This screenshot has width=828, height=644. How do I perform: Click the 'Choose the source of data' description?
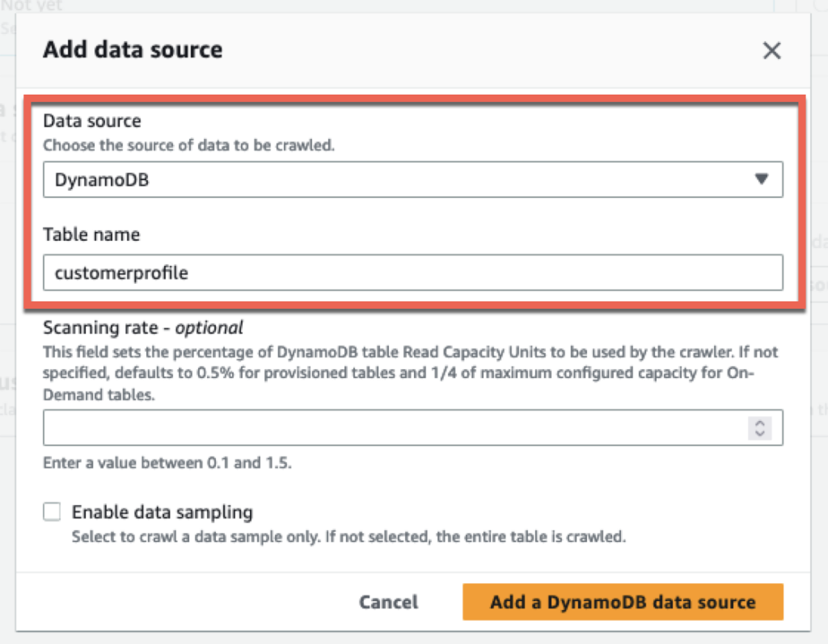click(x=188, y=146)
